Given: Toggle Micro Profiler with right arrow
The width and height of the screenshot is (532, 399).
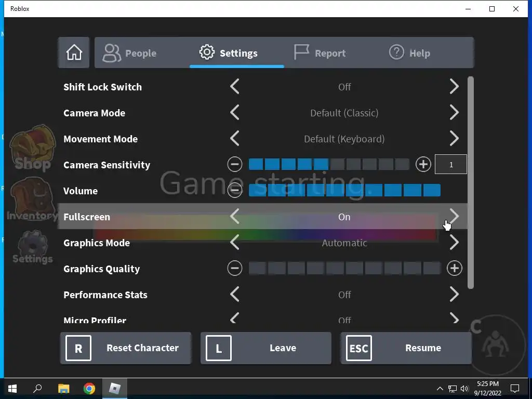Looking at the screenshot, I should click(454, 318).
